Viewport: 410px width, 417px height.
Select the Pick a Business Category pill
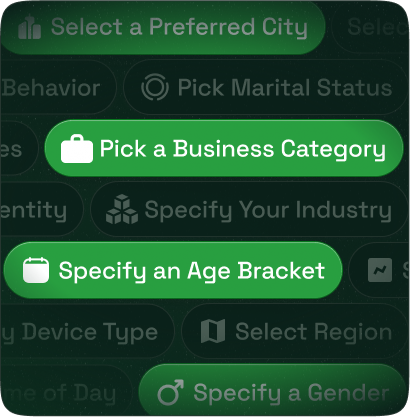[x=224, y=148]
